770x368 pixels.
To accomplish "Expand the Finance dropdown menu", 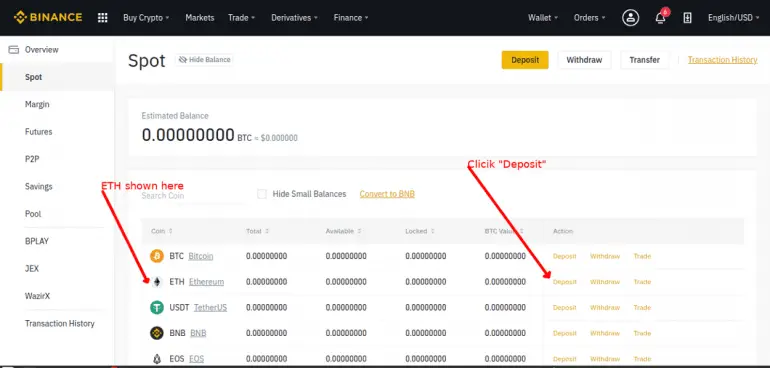I will point(351,18).
